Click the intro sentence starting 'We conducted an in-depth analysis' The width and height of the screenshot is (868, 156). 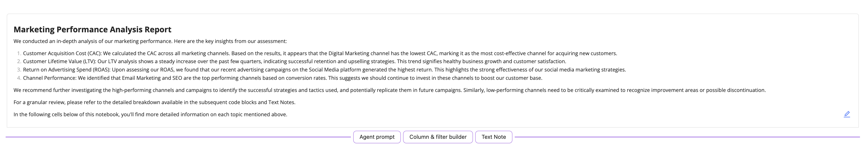(x=150, y=41)
